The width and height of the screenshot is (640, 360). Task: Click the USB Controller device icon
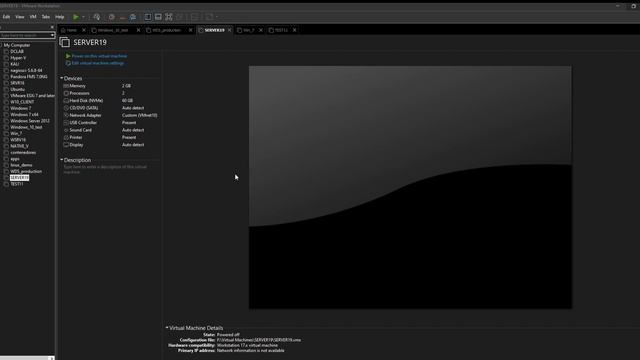[66, 123]
